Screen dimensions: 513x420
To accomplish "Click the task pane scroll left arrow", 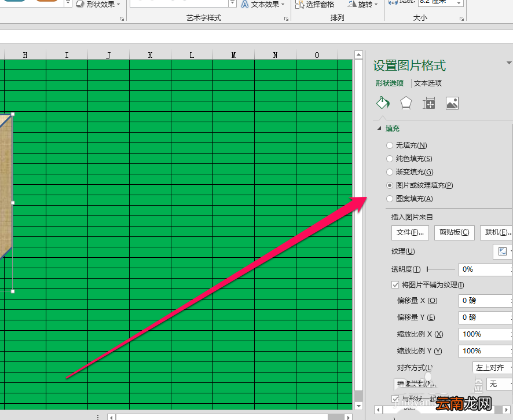I will pyautogui.click(x=379, y=410).
